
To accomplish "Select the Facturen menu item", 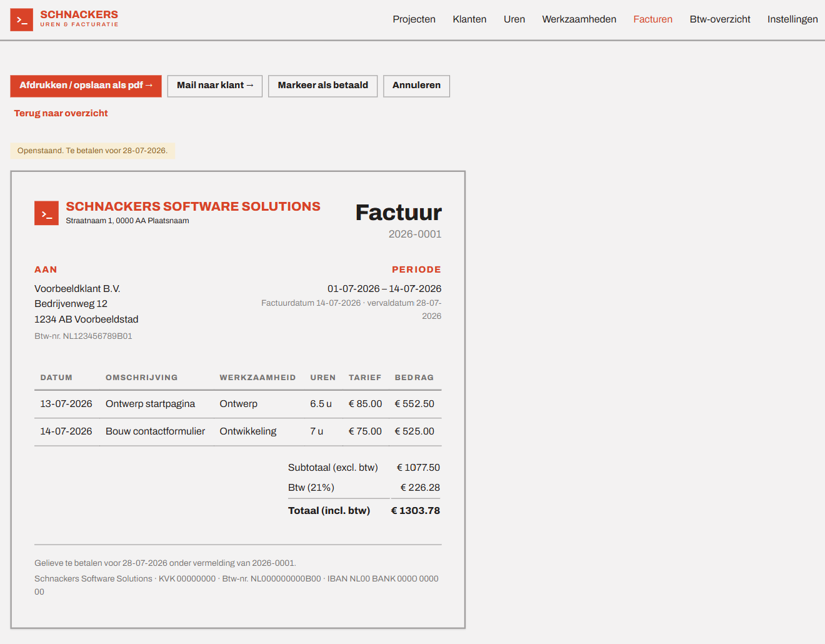I will 652,19.
